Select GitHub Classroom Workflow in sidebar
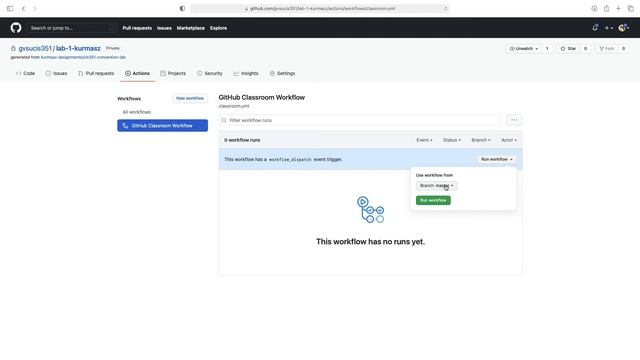 162,126
